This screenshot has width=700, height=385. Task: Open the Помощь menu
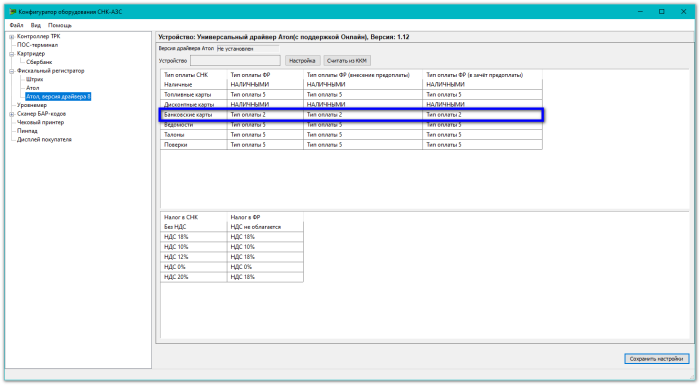[x=60, y=25]
